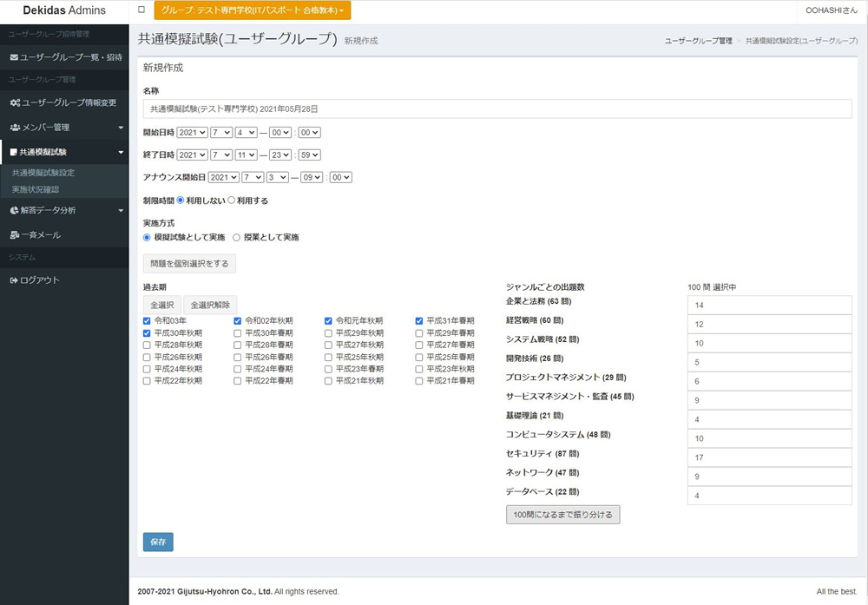Screen dimensions: 868x605
Task: Click the セキュリティ question count field
Action: [x=769, y=457]
